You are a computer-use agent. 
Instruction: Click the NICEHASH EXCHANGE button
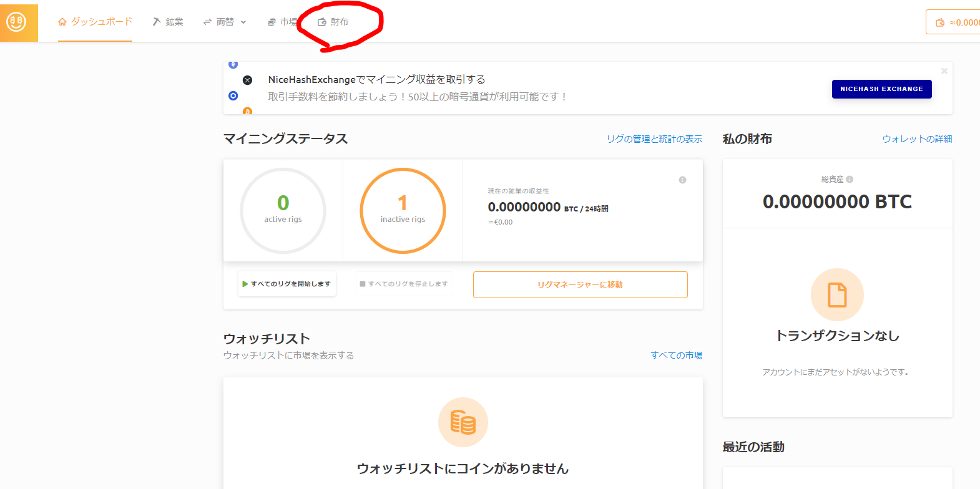[881, 89]
